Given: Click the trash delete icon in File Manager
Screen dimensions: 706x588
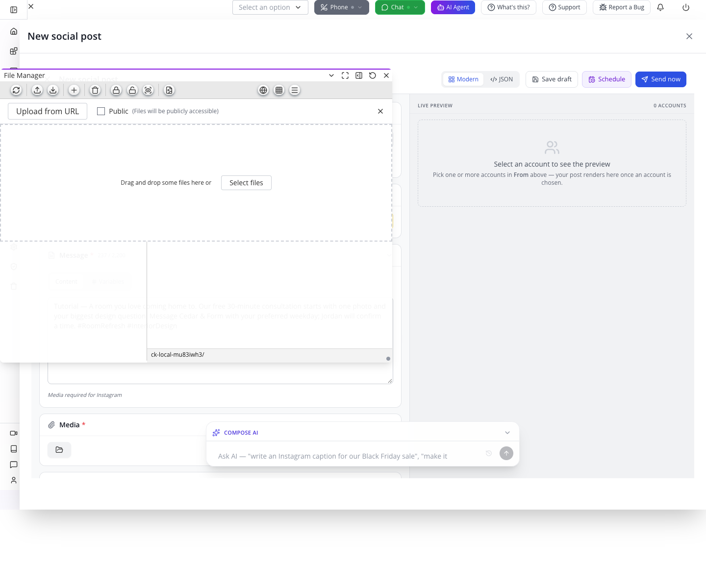Looking at the screenshot, I should tap(95, 90).
